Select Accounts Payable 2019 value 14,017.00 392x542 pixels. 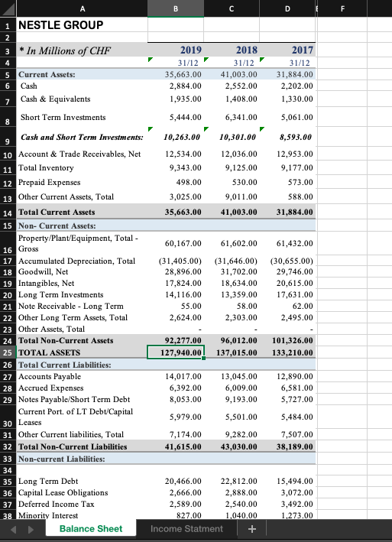[x=176, y=376]
